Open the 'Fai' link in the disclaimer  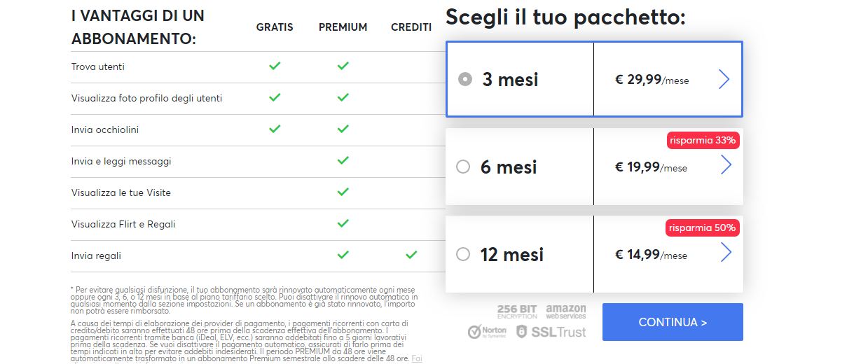(417, 358)
